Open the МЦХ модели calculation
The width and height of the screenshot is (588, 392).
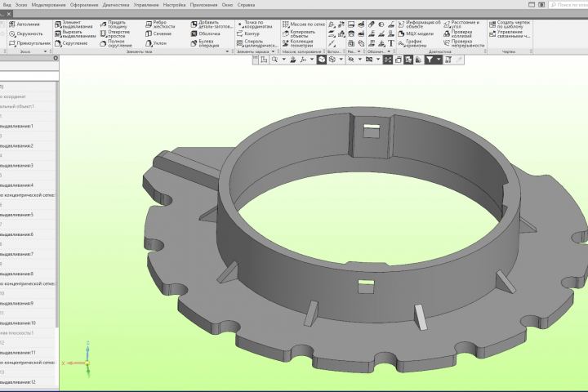coord(416,33)
